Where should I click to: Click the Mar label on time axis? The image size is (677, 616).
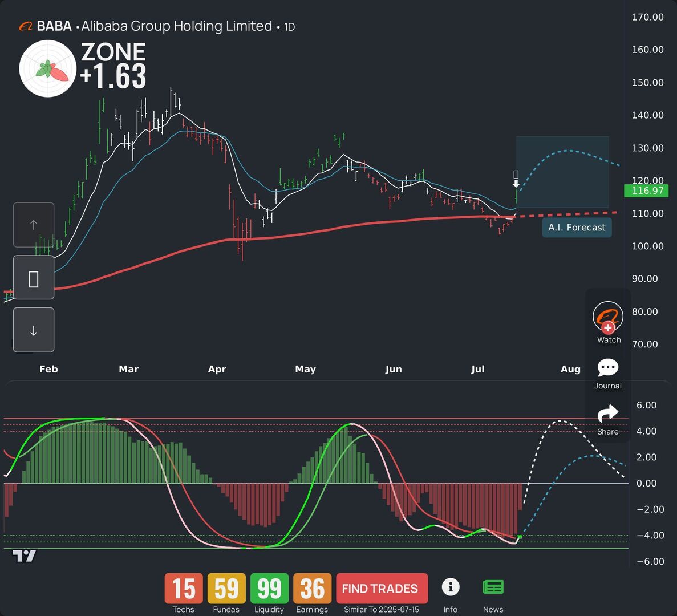[129, 369]
